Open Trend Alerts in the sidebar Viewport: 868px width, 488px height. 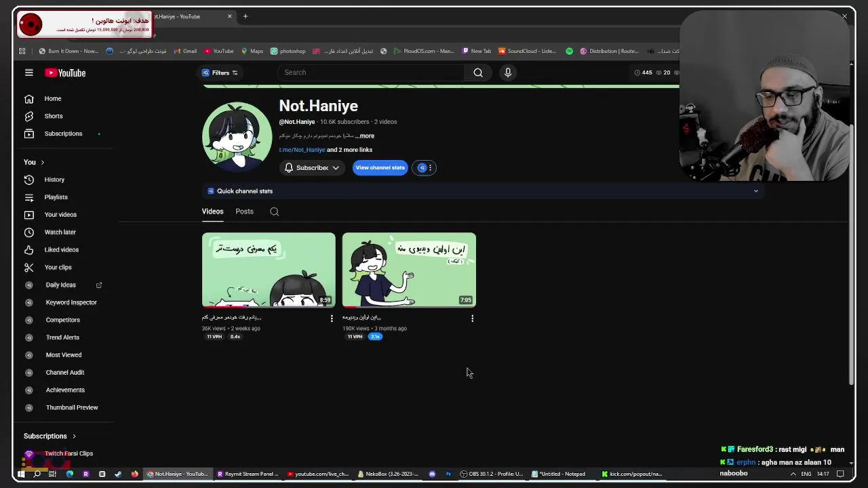point(64,338)
